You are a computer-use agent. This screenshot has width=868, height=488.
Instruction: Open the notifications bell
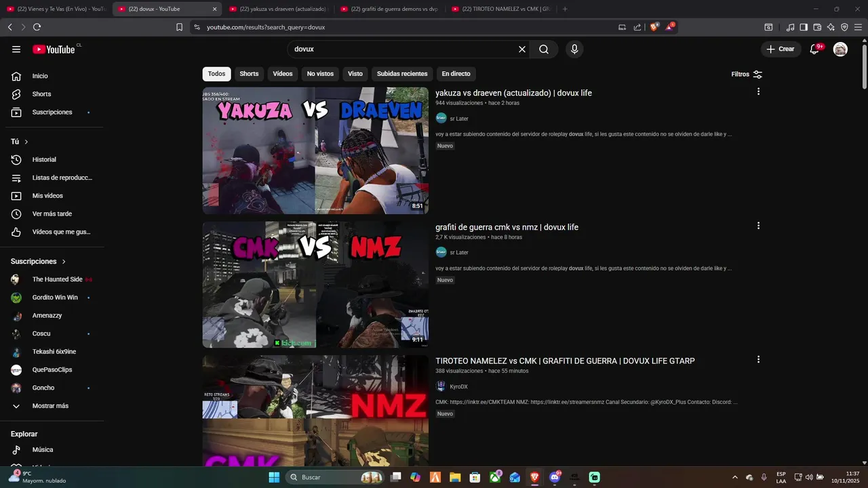click(x=814, y=49)
